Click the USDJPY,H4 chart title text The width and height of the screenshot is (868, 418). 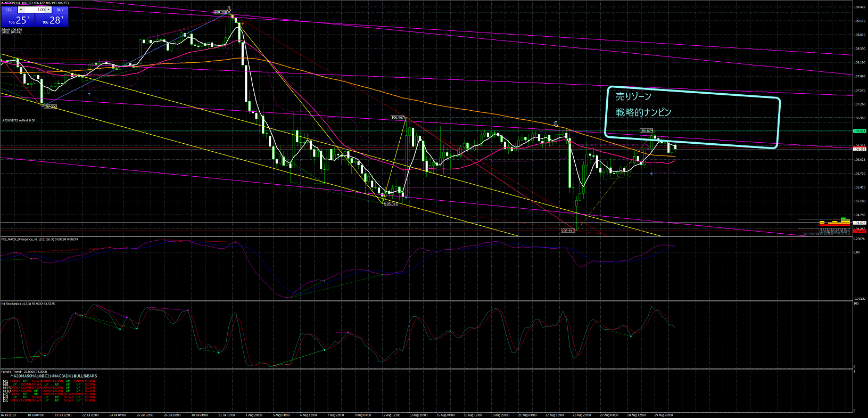click(12, 3)
